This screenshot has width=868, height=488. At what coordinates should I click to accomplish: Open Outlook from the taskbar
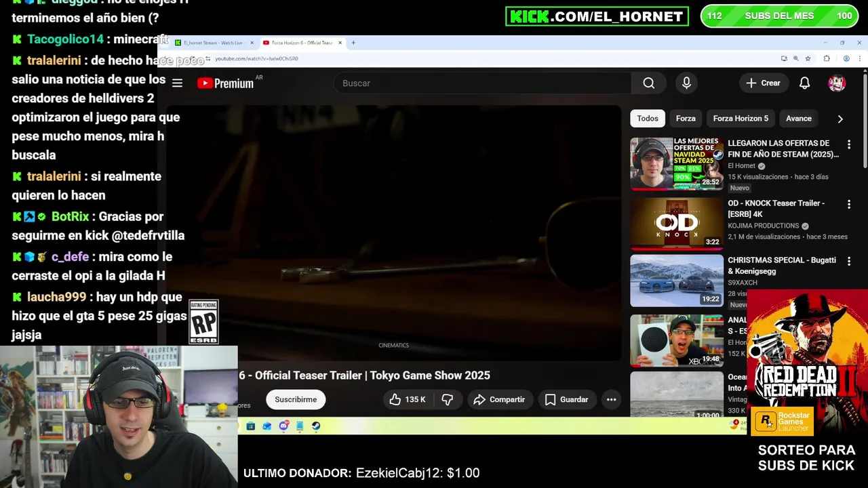click(267, 426)
